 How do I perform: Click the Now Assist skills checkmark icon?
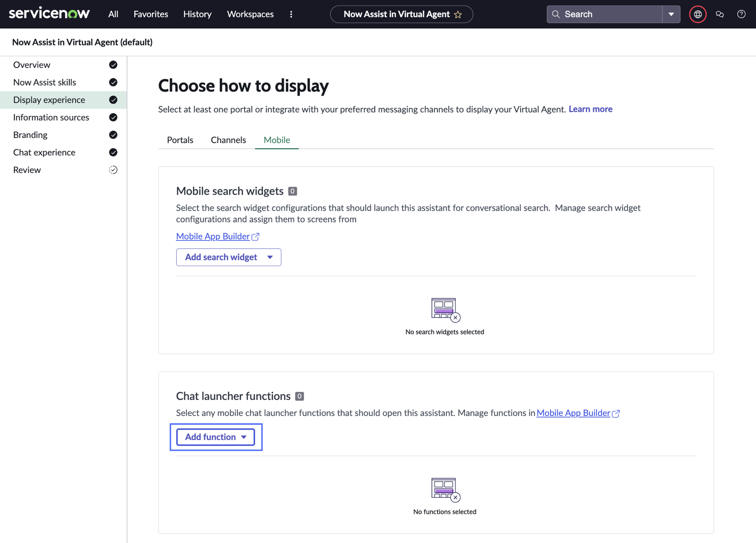(x=113, y=82)
